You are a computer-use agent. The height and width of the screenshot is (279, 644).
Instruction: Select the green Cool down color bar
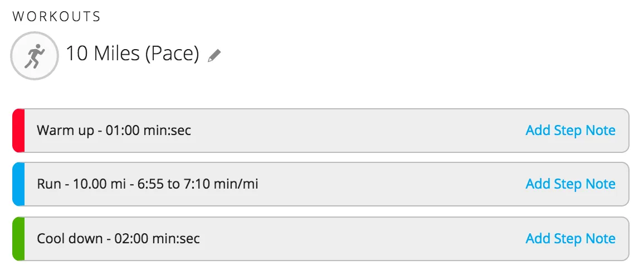[x=18, y=239]
